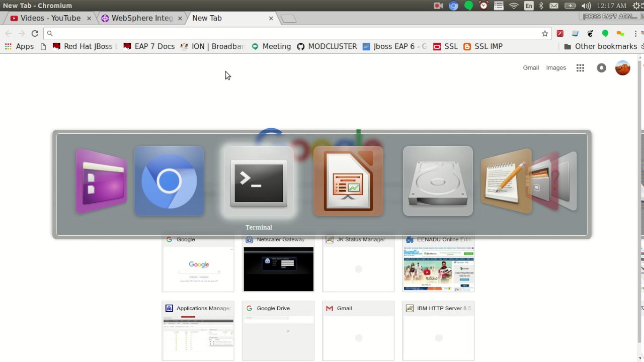Reload the current page
This screenshot has width=644, height=362.
35,34
